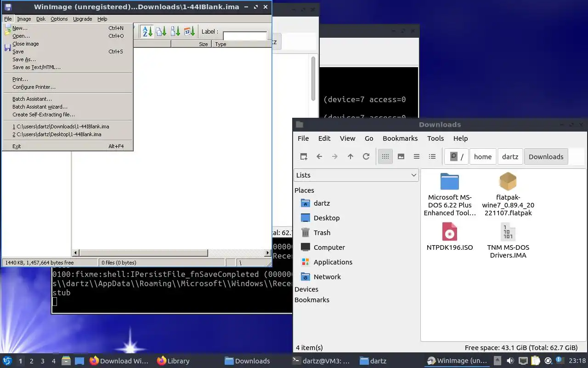
Task: Reload the folder with refresh icon
Action: point(366,156)
